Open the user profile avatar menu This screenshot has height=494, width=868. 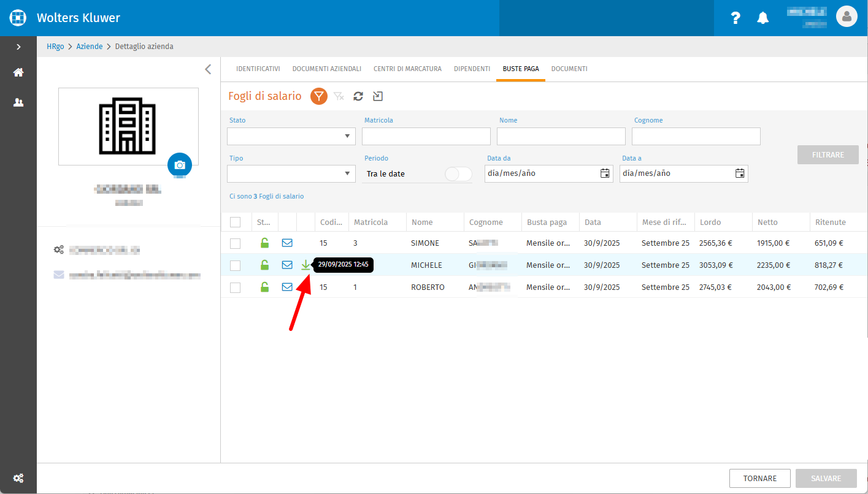click(847, 17)
